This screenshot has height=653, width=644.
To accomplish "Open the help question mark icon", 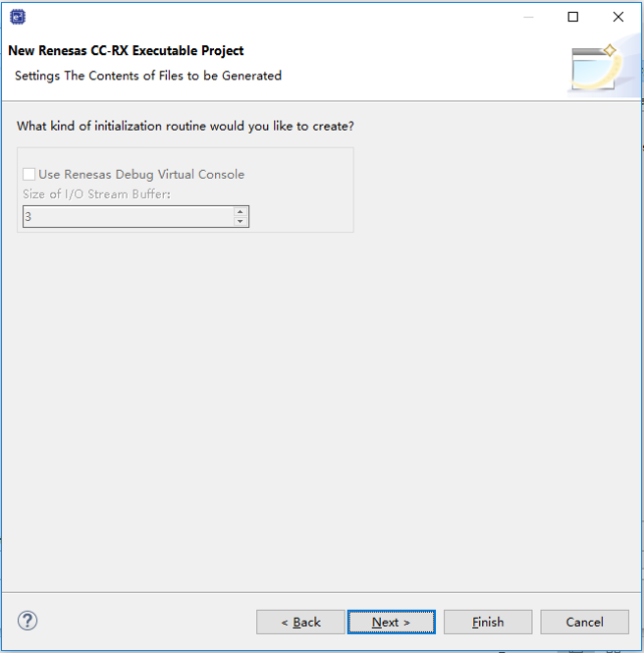I will [x=27, y=621].
